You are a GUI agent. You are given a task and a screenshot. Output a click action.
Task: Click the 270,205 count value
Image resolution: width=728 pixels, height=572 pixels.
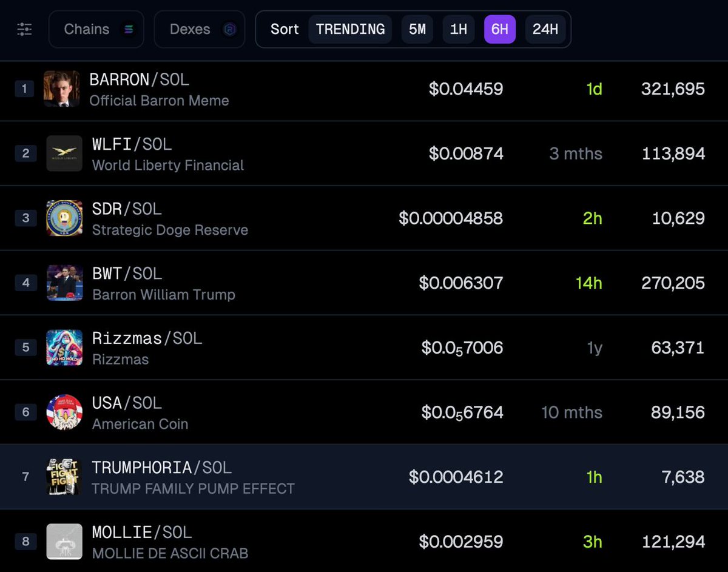coord(673,283)
